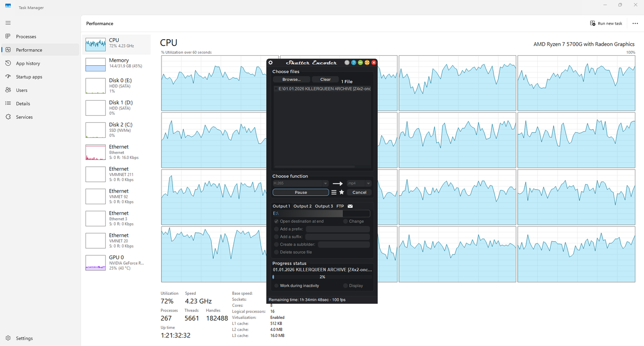Toggle the Change destination checkbox
Image resolution: width=644 pixels, height=346 pixels.
tap(346, 221)
